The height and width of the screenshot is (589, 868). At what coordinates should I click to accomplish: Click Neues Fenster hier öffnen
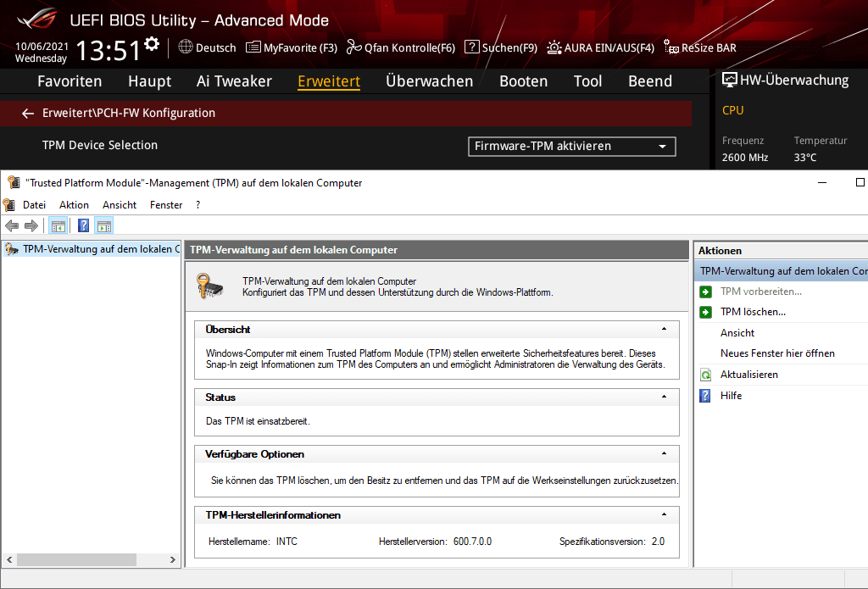pyautogui.click(x=777, y=353)
